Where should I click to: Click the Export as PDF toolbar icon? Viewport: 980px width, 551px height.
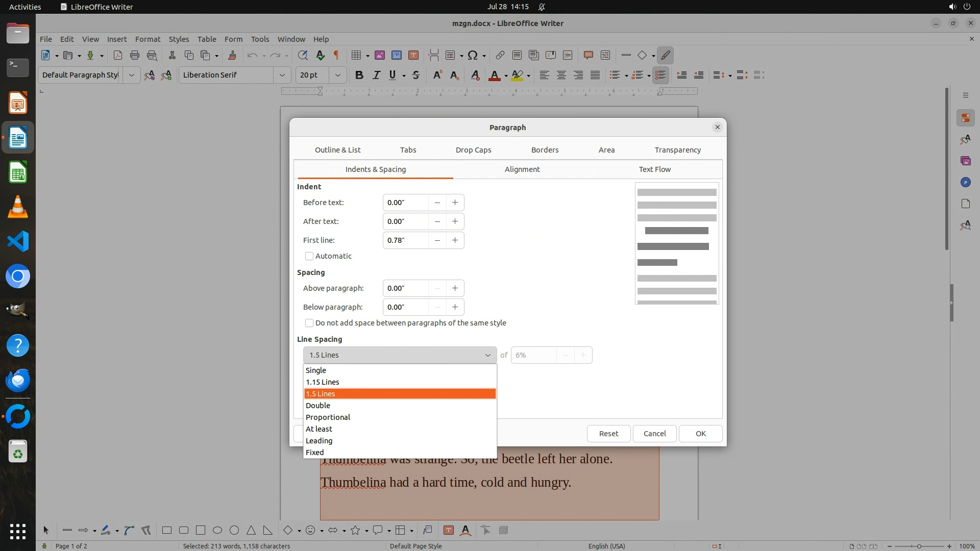coord(117,55)
